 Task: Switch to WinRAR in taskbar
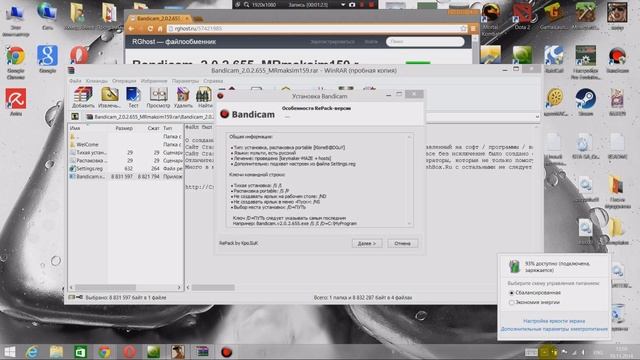202,352
